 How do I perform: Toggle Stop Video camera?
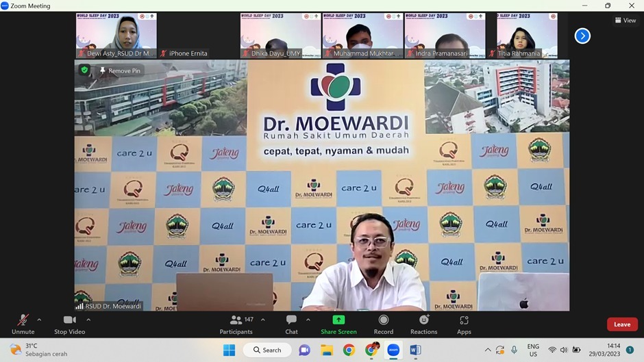69,324
